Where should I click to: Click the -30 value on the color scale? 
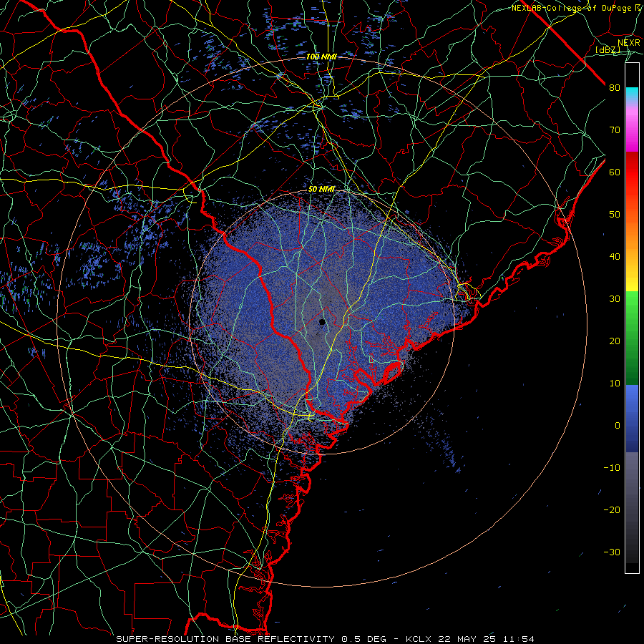point(612,552)
